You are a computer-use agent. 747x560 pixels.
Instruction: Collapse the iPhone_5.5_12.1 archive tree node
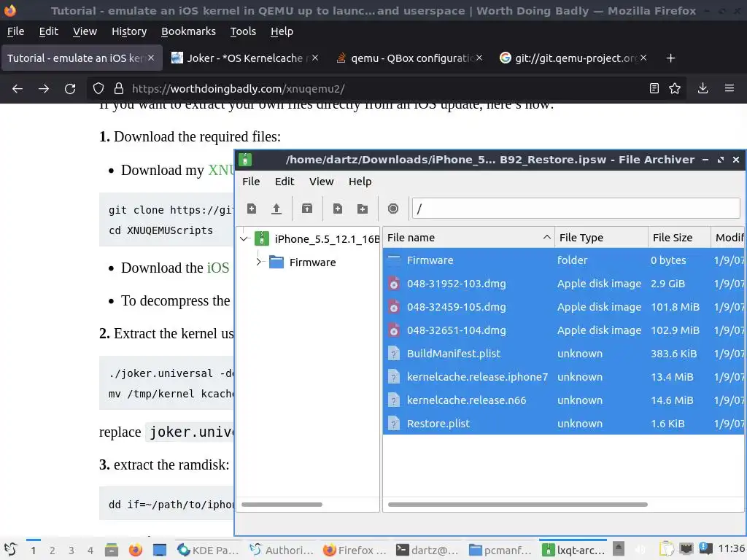(244, 238)
